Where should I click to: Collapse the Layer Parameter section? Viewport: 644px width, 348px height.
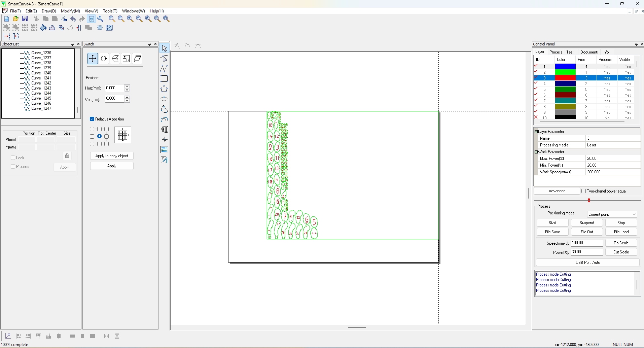[536, 132]
